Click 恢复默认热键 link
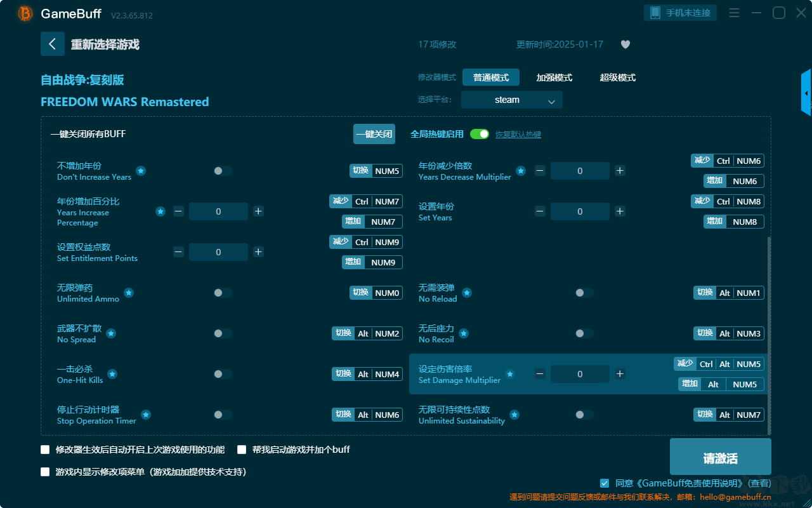Screen dimensions: 812x508 click(x=518, y=135)
